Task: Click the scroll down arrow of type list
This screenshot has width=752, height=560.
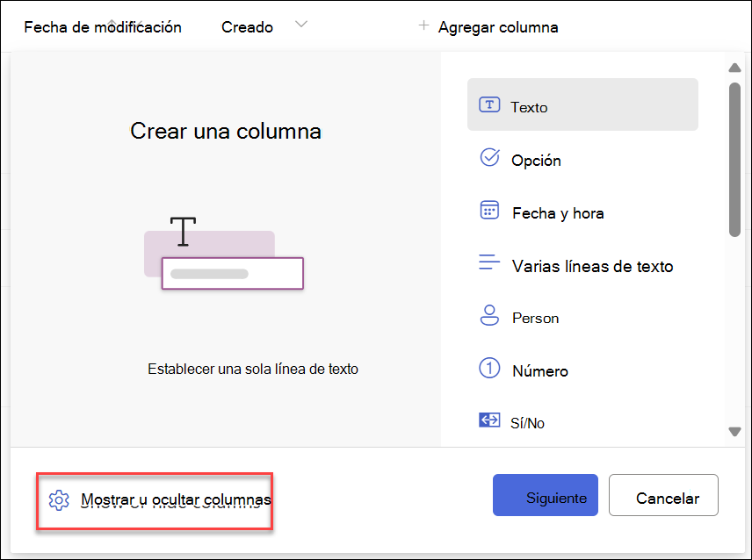Action: 734,432
